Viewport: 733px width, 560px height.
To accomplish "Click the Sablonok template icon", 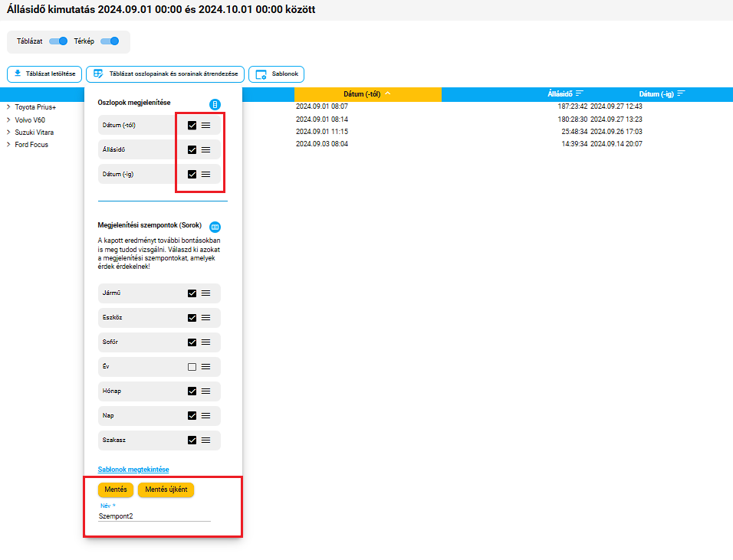I will tap(261, 74).
